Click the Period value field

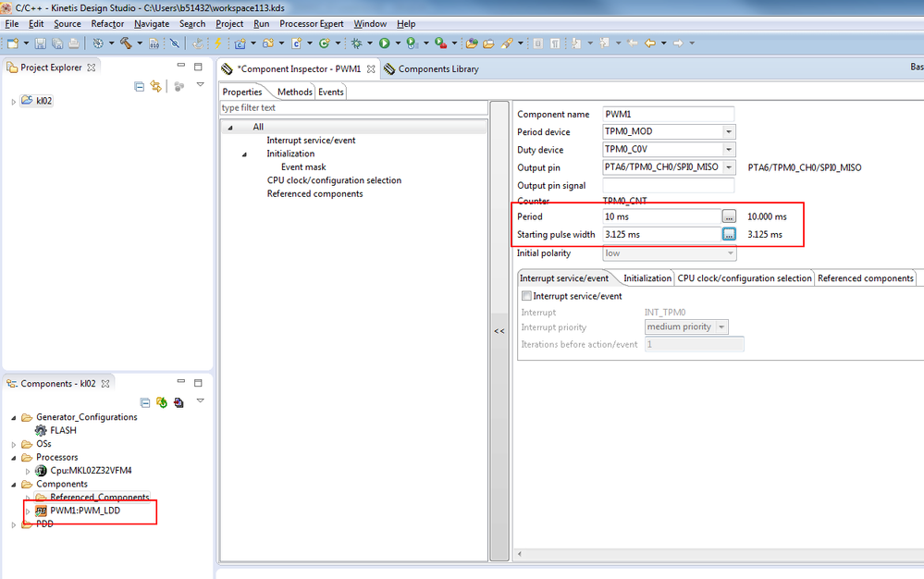coord(661,216)
